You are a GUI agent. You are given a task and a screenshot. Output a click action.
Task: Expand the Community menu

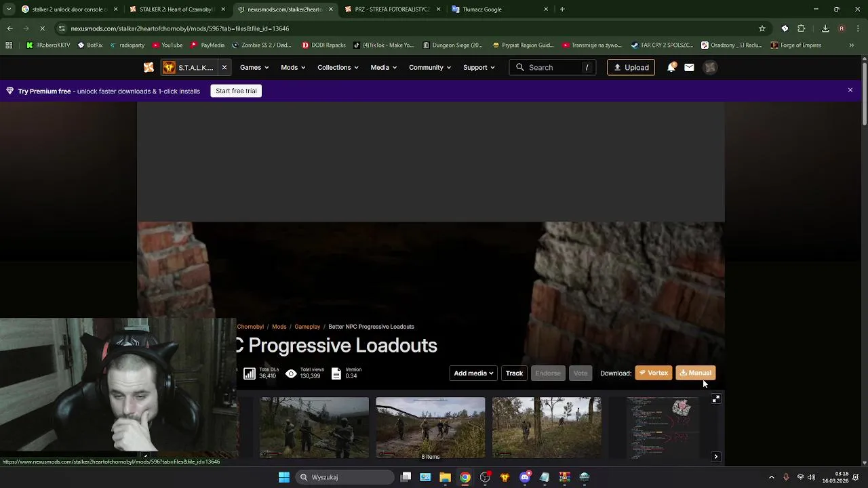429,67
